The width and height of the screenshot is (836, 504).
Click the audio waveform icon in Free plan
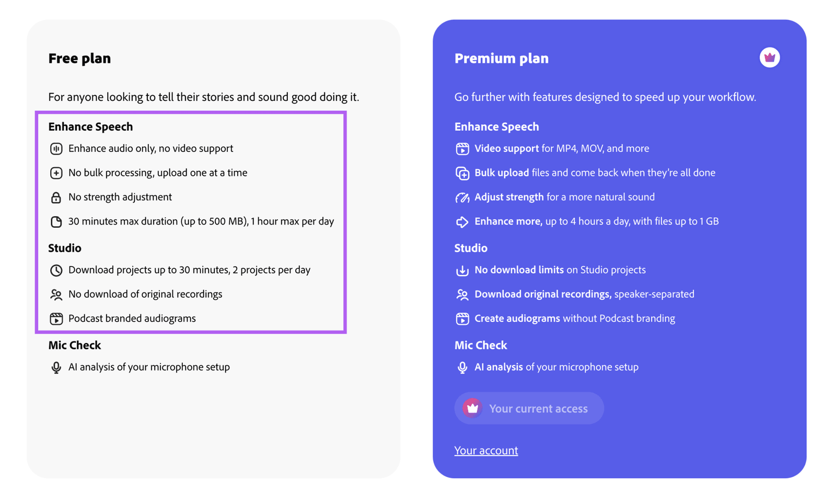[x=56, y=149]
